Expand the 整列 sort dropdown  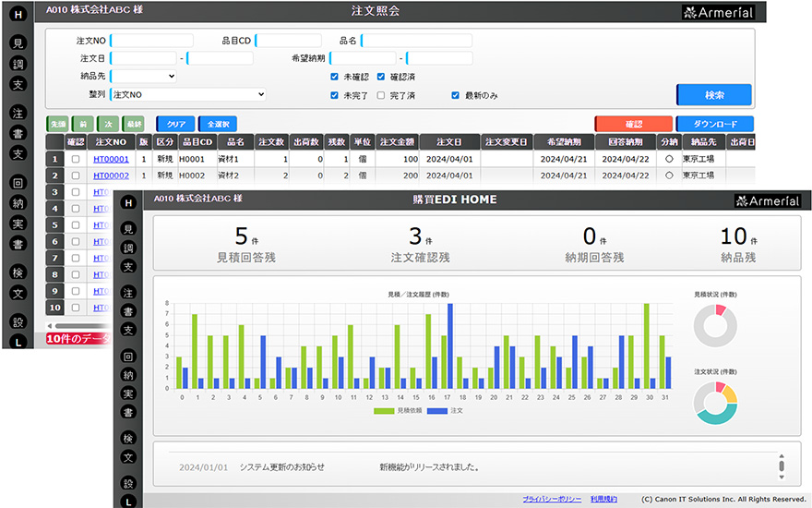(x=187, y=94)
